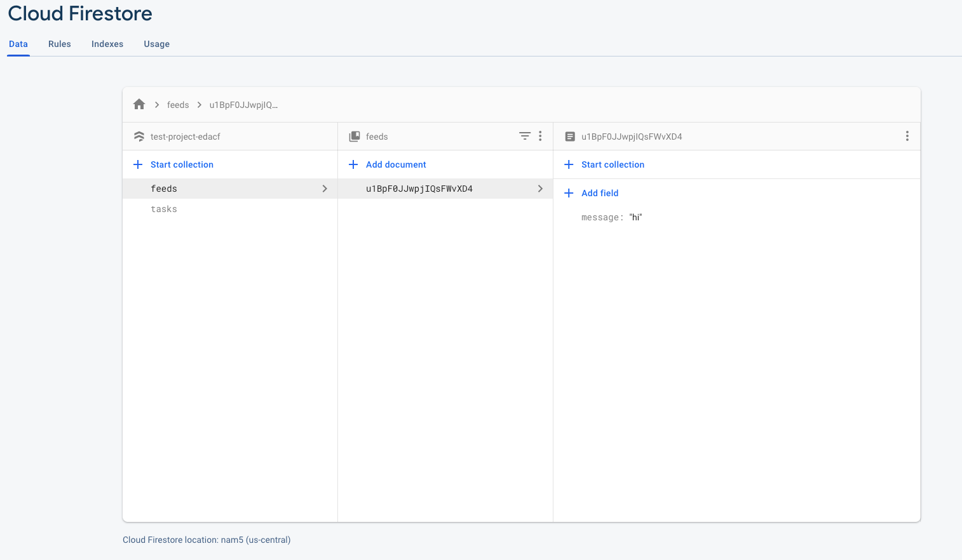
Task: Click feeds link in the breadcrumb
Action: pos(178,105)
